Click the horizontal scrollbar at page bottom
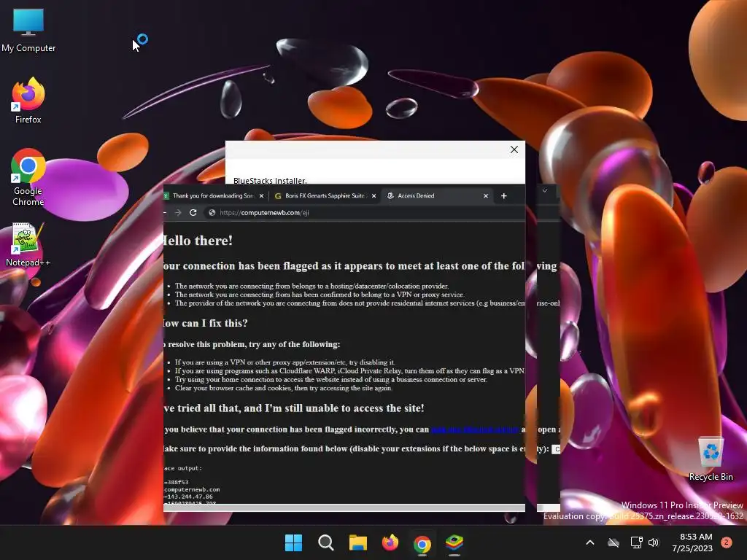This screenshot has height=560, width=747. [344, 507]
